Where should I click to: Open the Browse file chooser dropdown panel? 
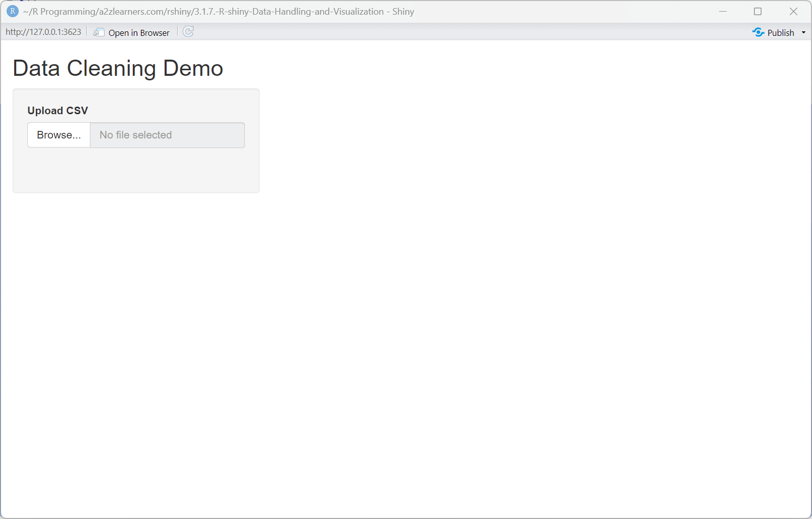point(59,135)
